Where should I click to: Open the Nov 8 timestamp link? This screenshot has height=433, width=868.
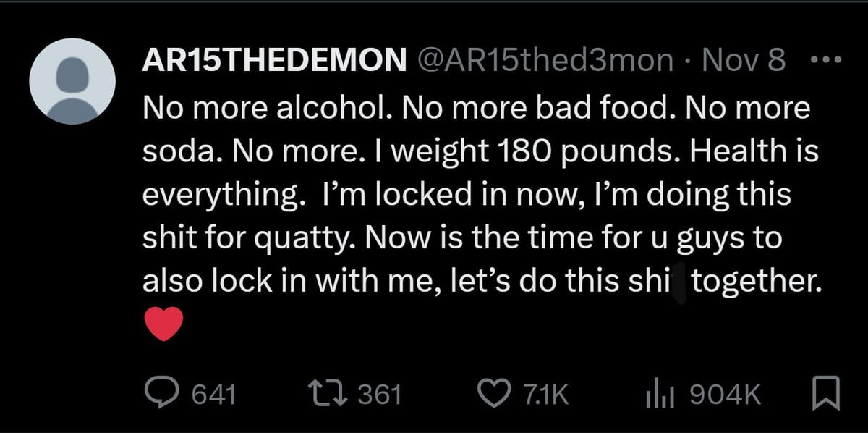tap(744, 62)
